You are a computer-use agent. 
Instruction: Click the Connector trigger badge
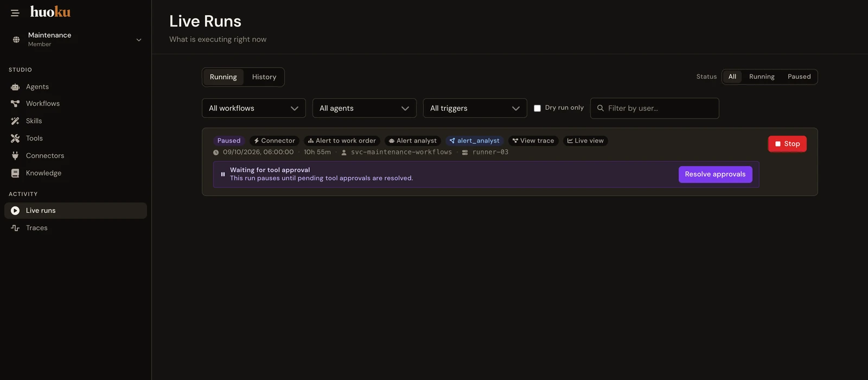pyautogui.click(x=275, y=141)
